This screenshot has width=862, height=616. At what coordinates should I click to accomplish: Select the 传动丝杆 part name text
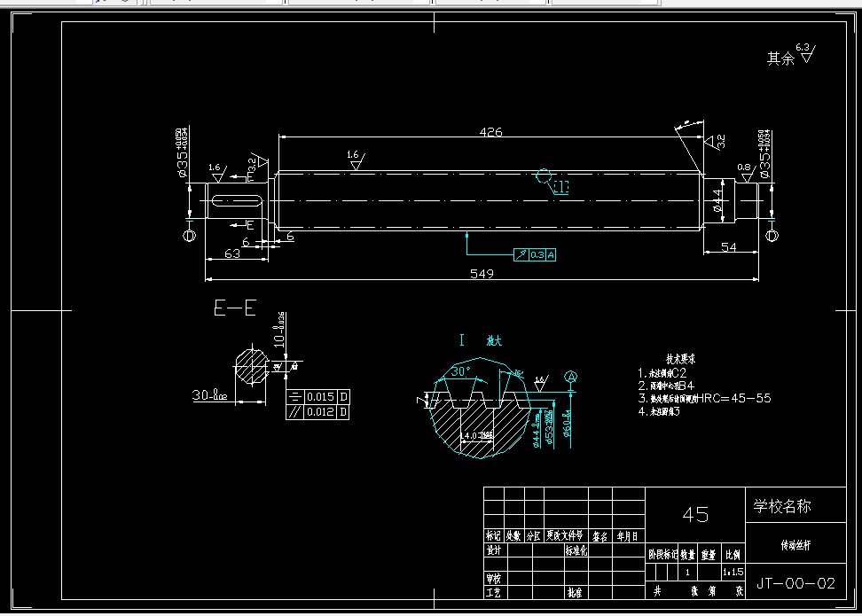point(795,545)
